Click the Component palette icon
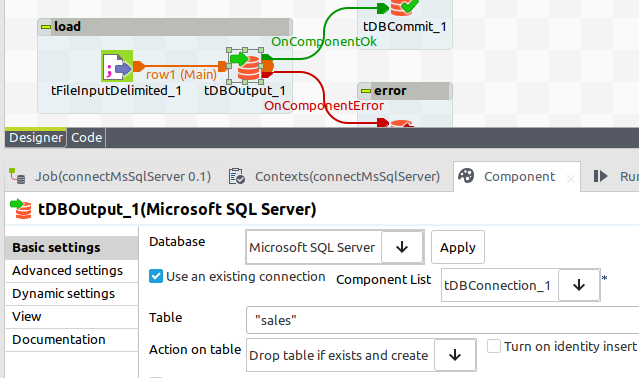Image resolution: width=639 pixels, height=378 pixels. click(466, 176)
